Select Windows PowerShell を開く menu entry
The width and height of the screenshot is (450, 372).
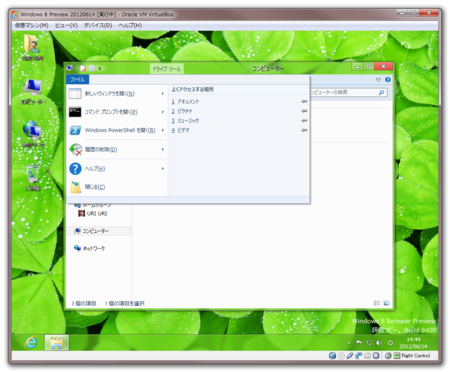[x=117, y=130]
